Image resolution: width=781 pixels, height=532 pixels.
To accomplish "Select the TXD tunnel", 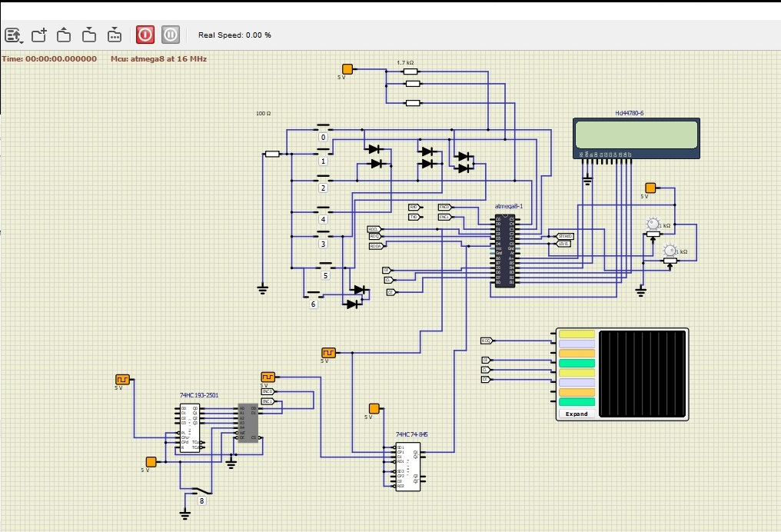I will click(414, 217).
